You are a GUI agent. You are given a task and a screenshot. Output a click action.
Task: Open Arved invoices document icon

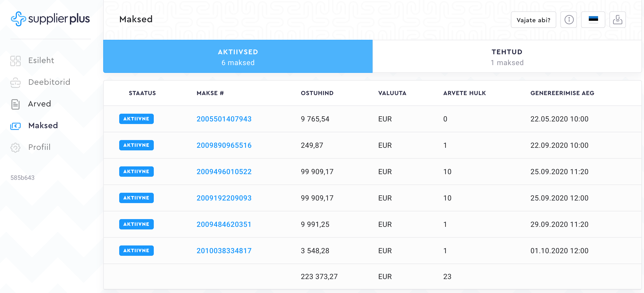(15, 104)
